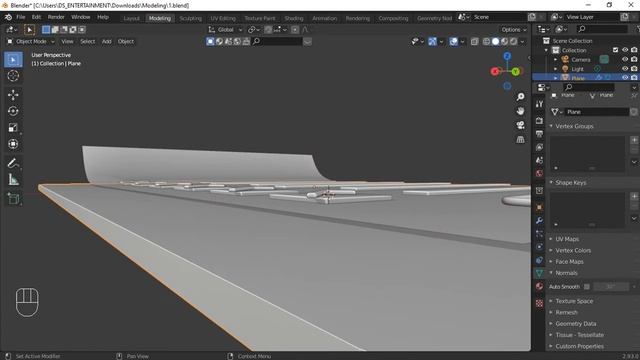The image size is (640, 360).
Task: Switch to Material Preview shading
Action: pos(504,41)
